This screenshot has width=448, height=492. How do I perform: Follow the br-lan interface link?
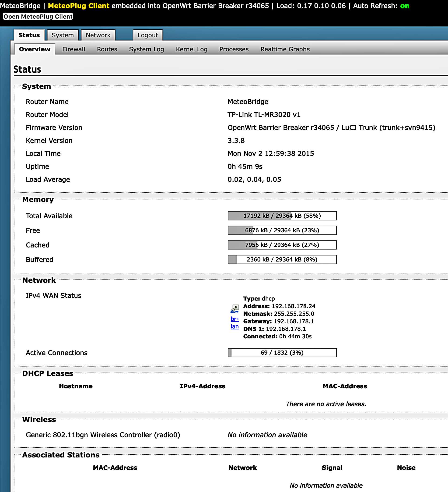pyautogui.click(x=234, y=323)
